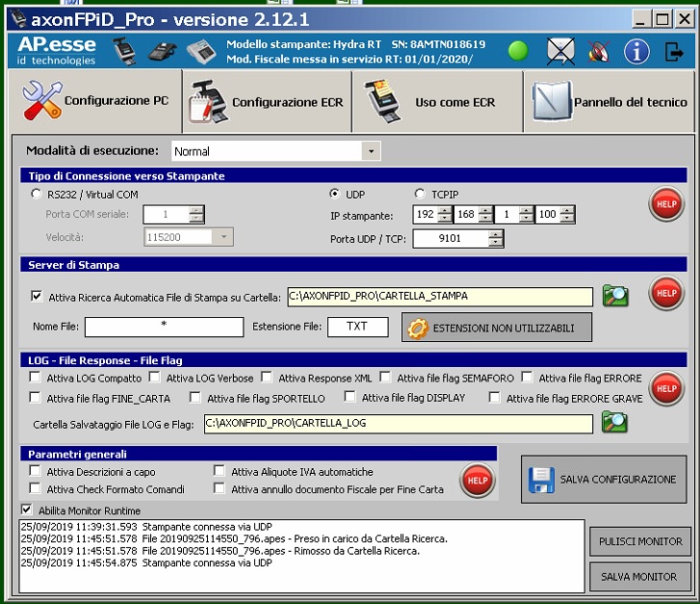The height and width of the screenshot is (604, 700).
Task: Open HELP for Parametri generali section
Action: pos(478,481)
